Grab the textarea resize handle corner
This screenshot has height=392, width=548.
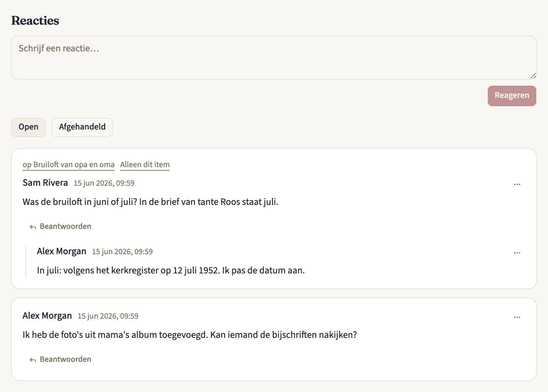[x=533, y=76]
